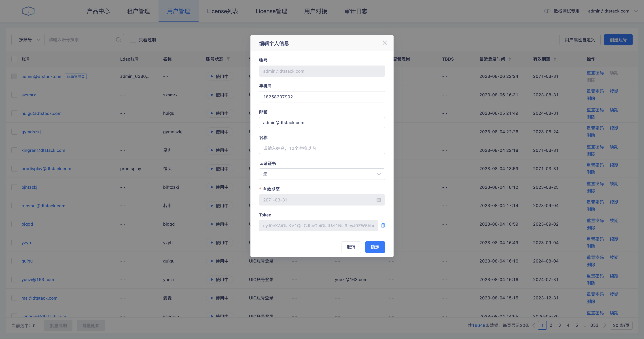Expand the 认证证书 dropdown

tap(322, 174)
